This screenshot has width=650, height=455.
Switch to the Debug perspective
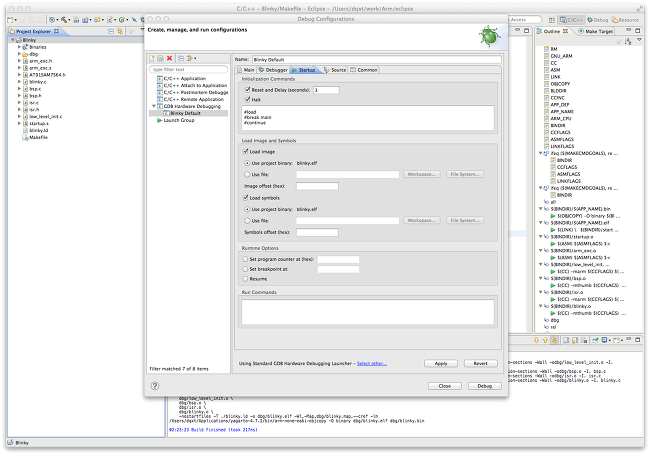click(597, 20)
